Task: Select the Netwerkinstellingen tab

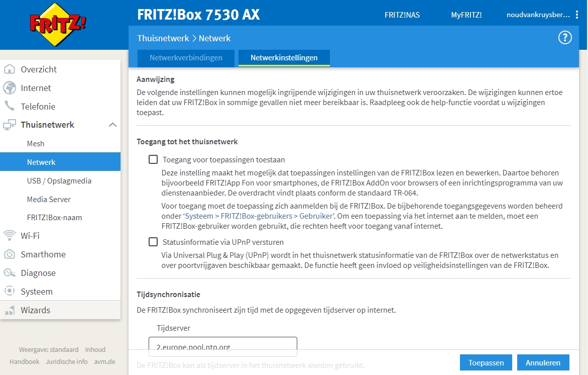Action: point(284,58)
